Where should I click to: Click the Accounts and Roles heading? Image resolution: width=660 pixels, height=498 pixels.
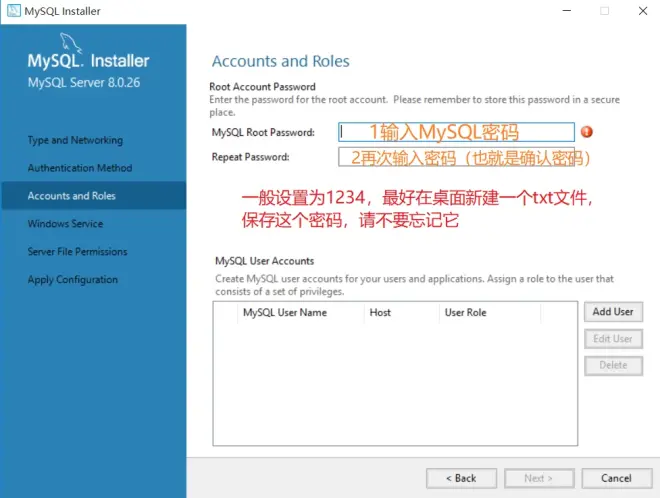281,61
